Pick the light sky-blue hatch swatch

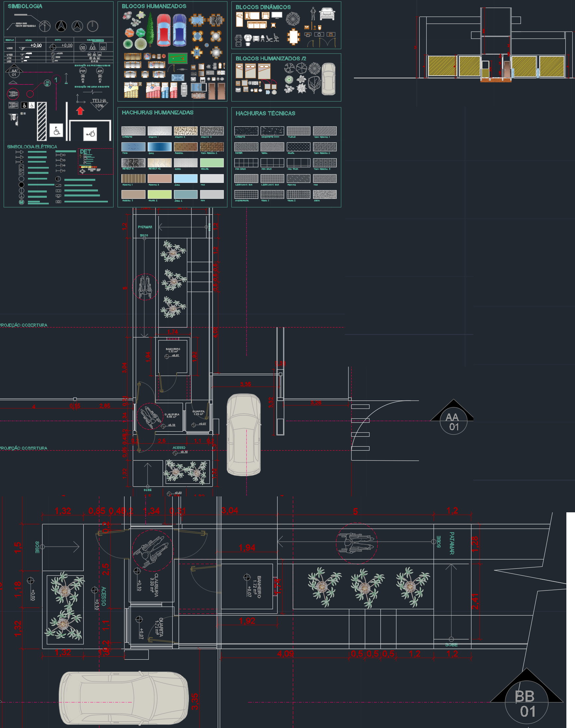(186, 179)
